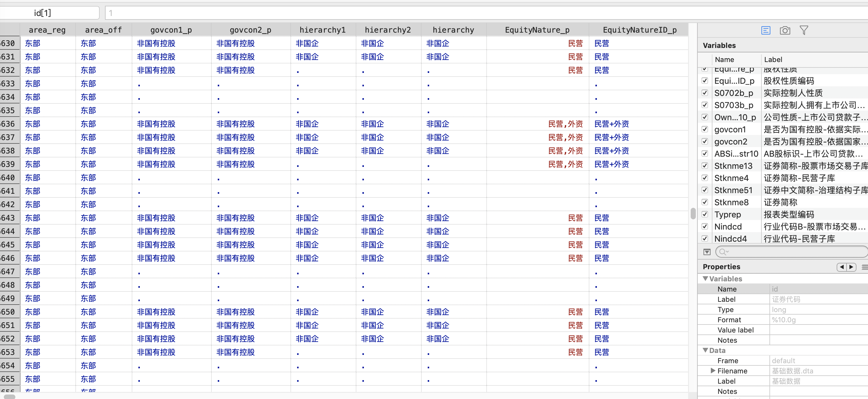
Task: Collapse the Data section in Properties
Action: click(705, 350)
